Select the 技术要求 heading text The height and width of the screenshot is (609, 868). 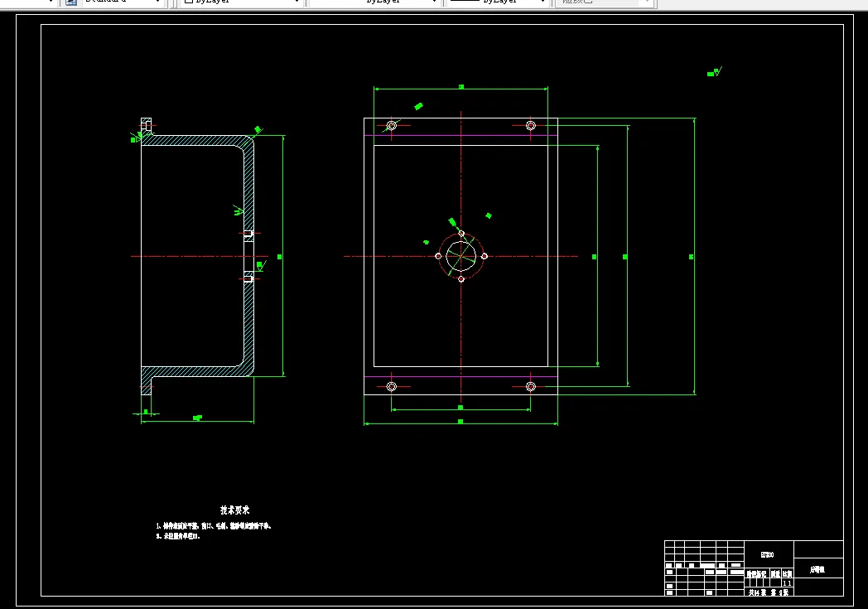234,510
